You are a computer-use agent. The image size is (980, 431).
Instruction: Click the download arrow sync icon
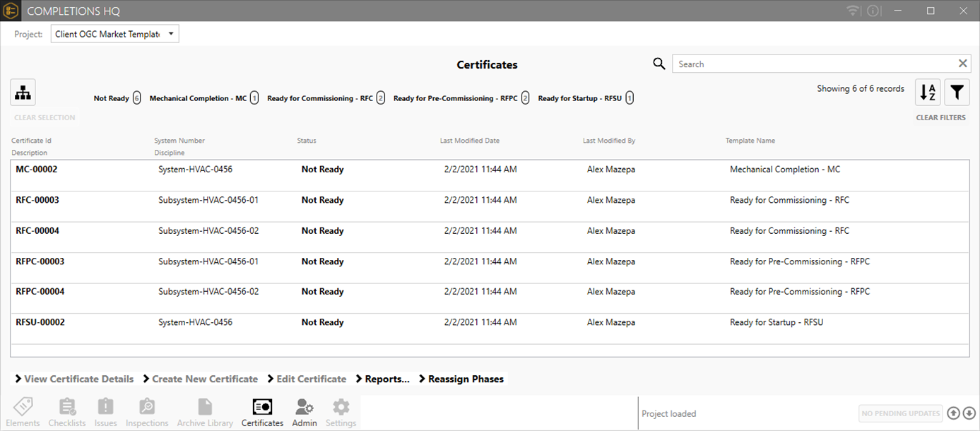point(969,413)
